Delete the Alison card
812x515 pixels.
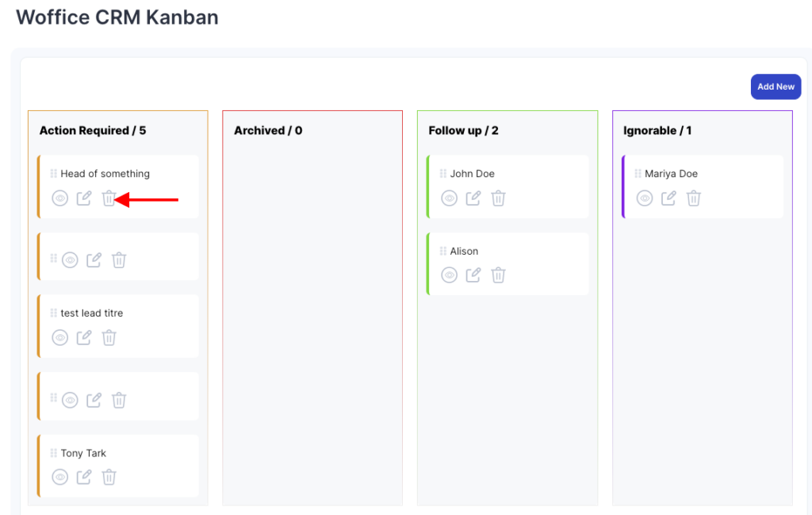[x=499, y=275]
